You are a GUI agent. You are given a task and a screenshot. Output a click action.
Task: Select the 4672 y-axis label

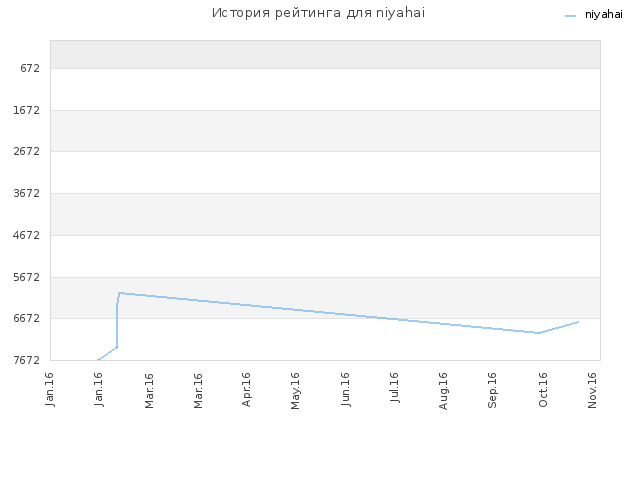pyautogui.click(x=27, y=235)
